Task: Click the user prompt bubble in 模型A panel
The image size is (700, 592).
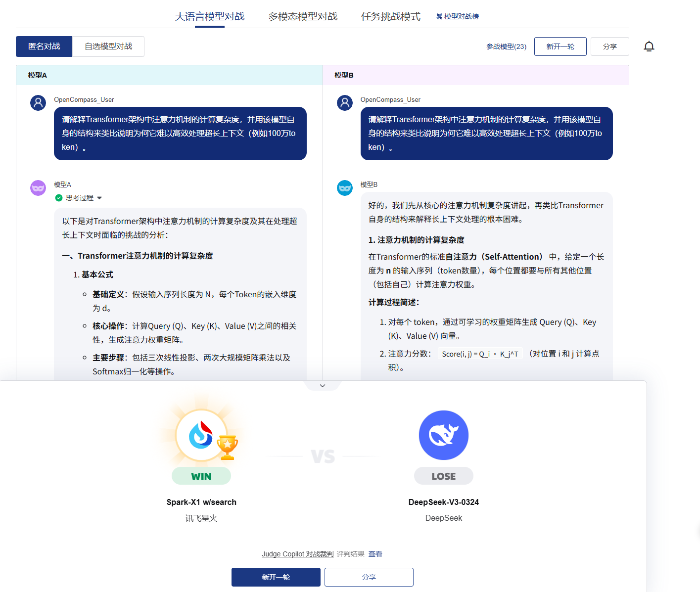Action: click(180, 134)
